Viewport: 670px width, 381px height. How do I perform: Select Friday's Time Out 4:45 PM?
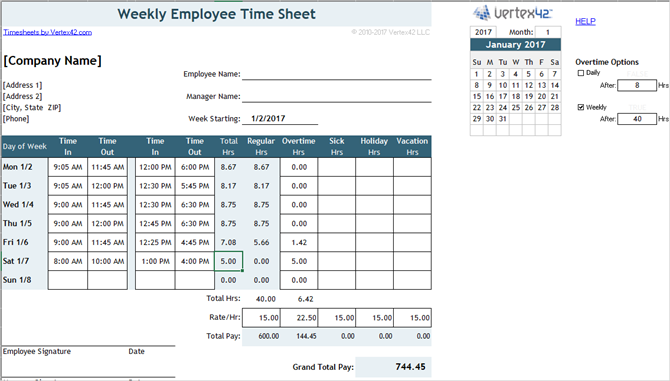pyautogui.click(x=195, y=242)
